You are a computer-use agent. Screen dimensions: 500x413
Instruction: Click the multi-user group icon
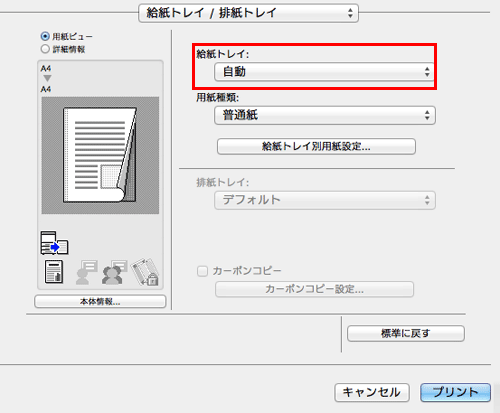pos(114,272)
